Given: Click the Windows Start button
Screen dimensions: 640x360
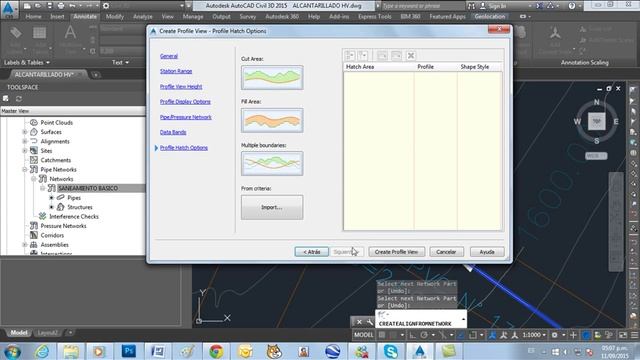Looking at the screenshot, I should click(12, 351).
